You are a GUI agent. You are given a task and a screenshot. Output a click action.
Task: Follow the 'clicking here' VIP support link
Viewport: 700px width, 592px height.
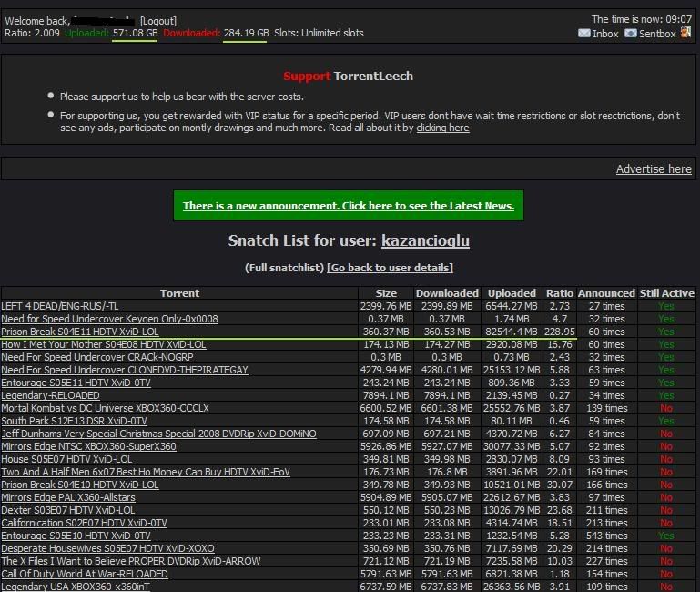(x=442, y=128)
